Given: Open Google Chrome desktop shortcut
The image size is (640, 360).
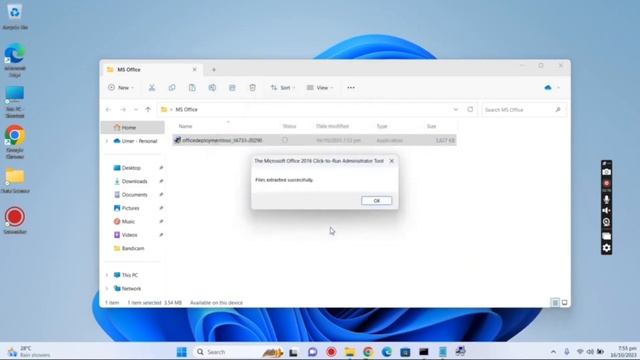Looking at the screenshot, I should pos(15,142).
